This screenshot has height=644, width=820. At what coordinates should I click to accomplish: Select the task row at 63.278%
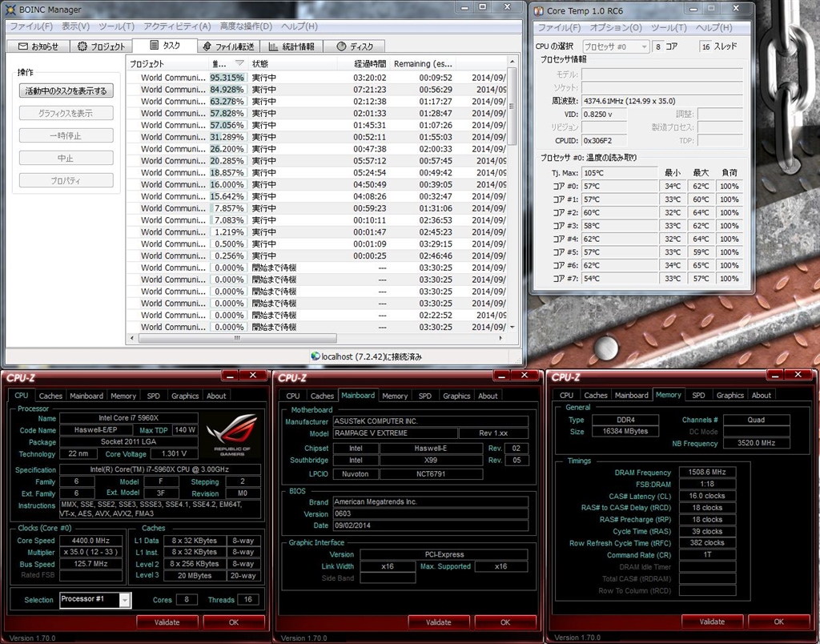click(x=317, y=102)
